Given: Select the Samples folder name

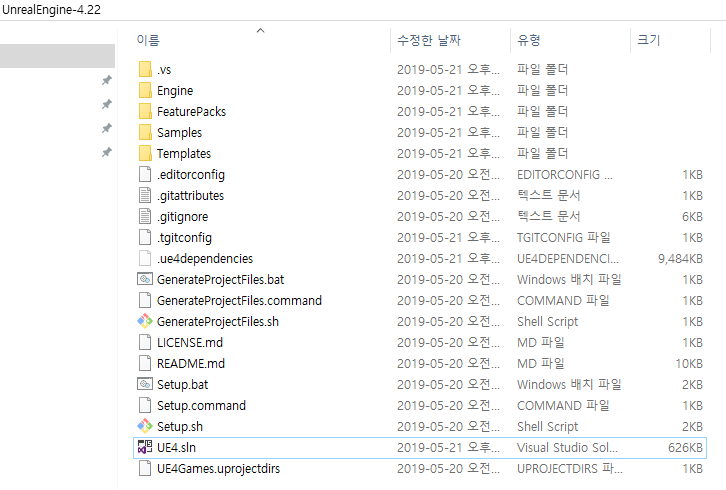Looking at the screenshot, I should click(179, 132).
